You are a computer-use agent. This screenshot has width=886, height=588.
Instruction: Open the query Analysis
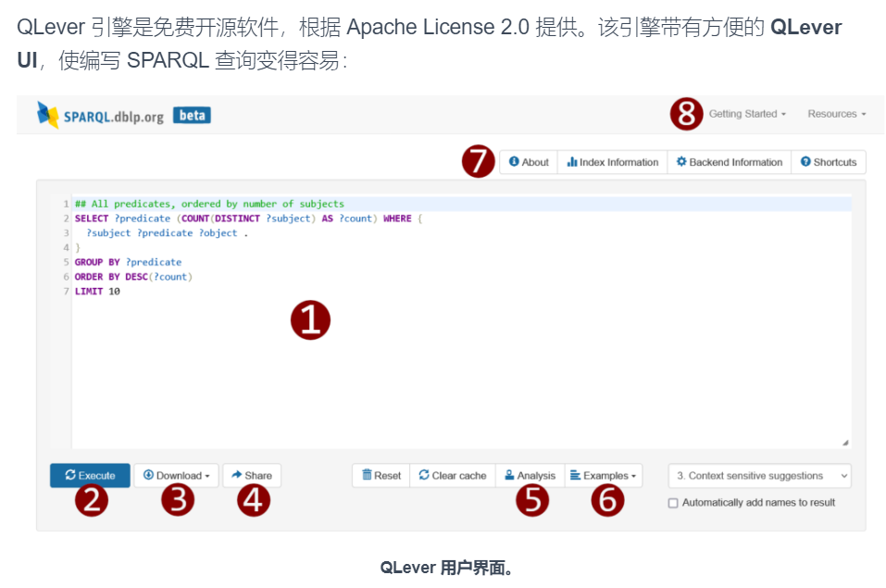coord(530,475)
